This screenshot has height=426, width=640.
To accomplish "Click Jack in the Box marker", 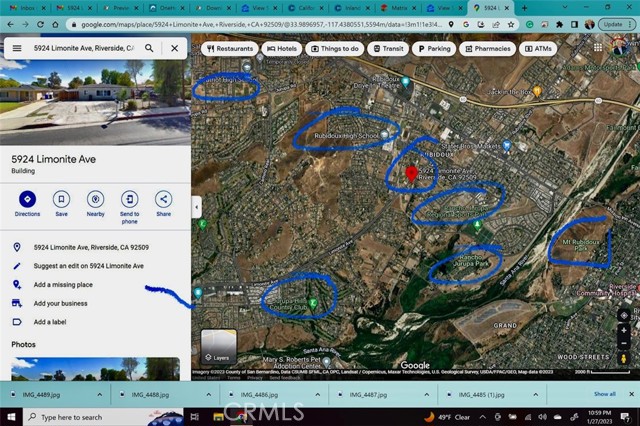I will [x=537, y=91].
